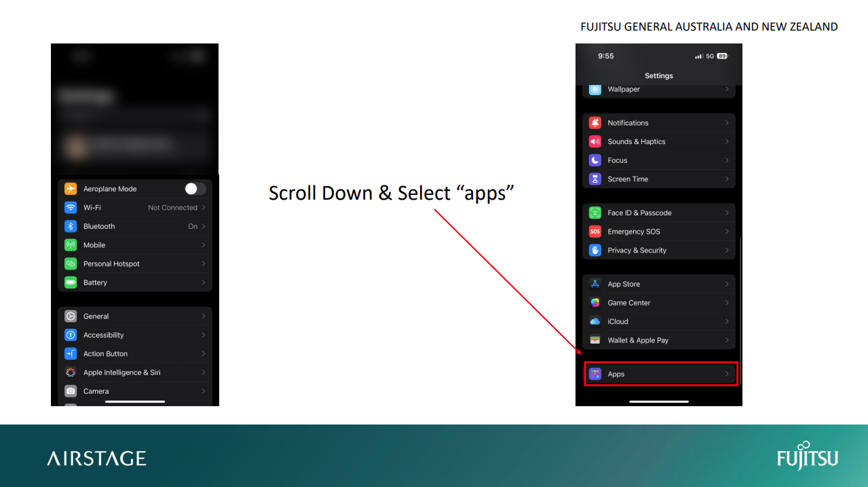Viewport: 868px width, 487px height.
Task: Open App Store using its chevron
Action: click(x=727, y=284)
